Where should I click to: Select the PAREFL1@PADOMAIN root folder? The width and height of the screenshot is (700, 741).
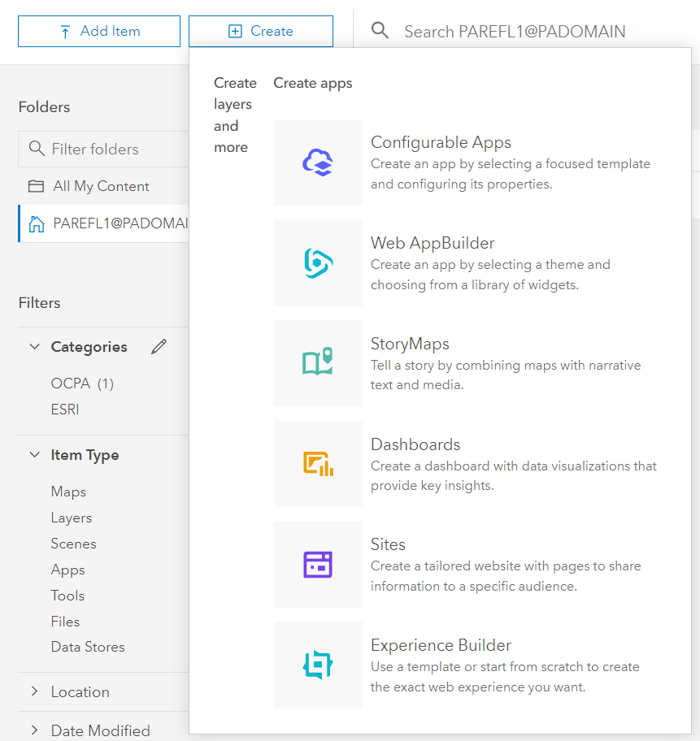pyautogui.click(x=103, y=223)
